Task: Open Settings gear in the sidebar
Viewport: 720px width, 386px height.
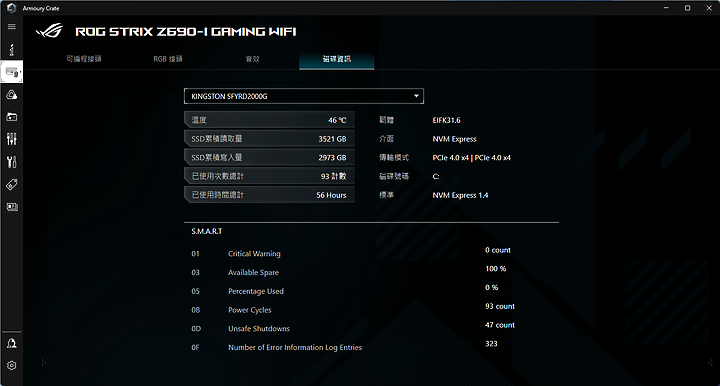Action: (11, 365)
